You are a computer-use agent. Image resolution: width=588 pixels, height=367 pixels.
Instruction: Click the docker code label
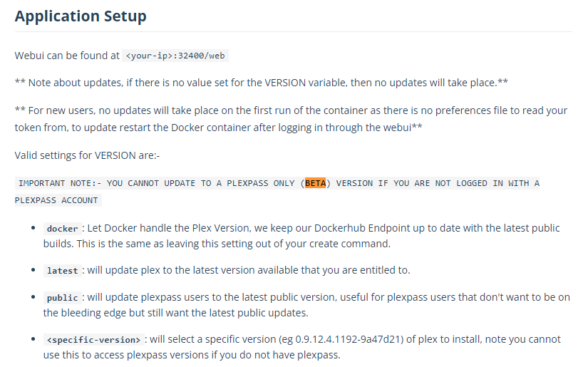coord(62,228)
